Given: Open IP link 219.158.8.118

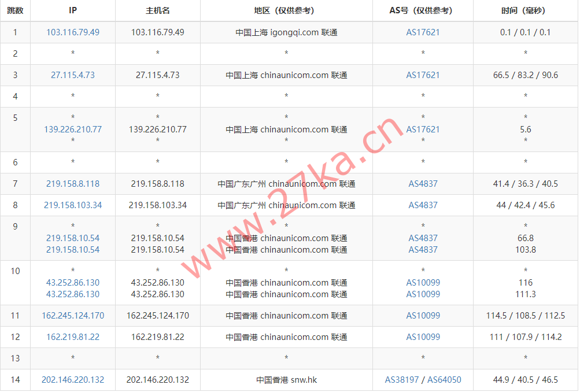Looking at the screenshot, I should [x=73, y=184].
